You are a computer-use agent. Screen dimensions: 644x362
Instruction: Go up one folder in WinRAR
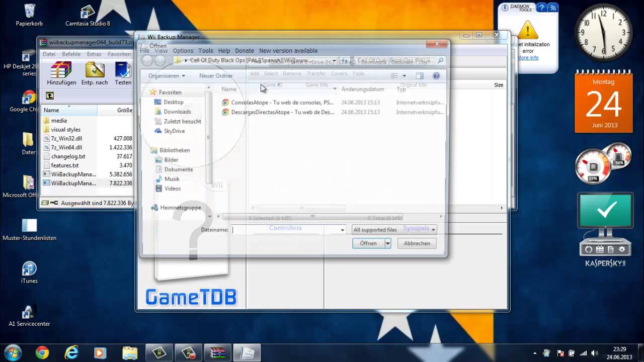[x=50, y=96]
